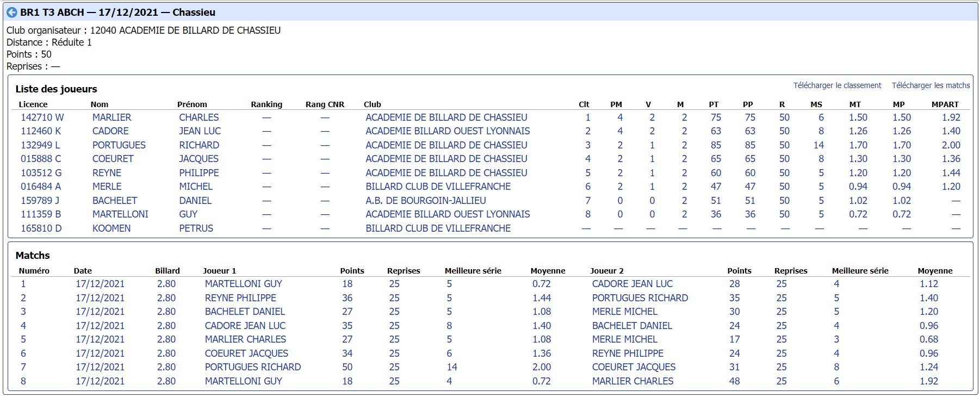
Task: Select licence 016484 A
Action: click(41, 187)
